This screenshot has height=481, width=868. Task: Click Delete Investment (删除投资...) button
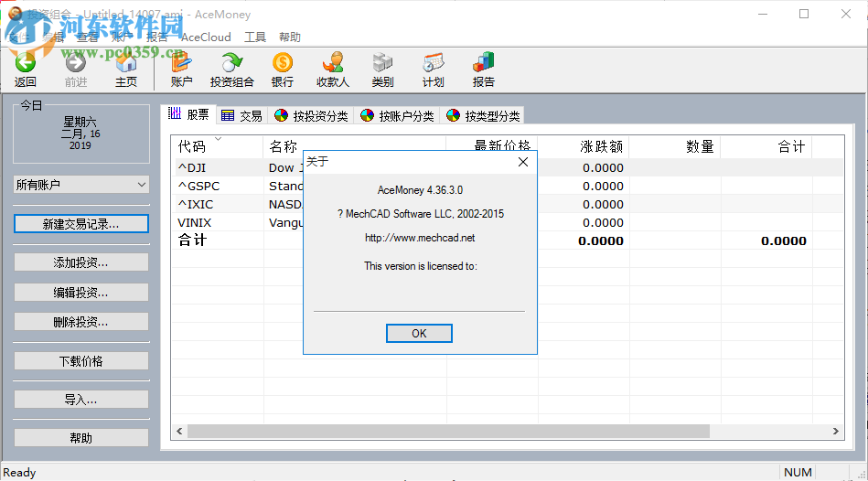81,322
